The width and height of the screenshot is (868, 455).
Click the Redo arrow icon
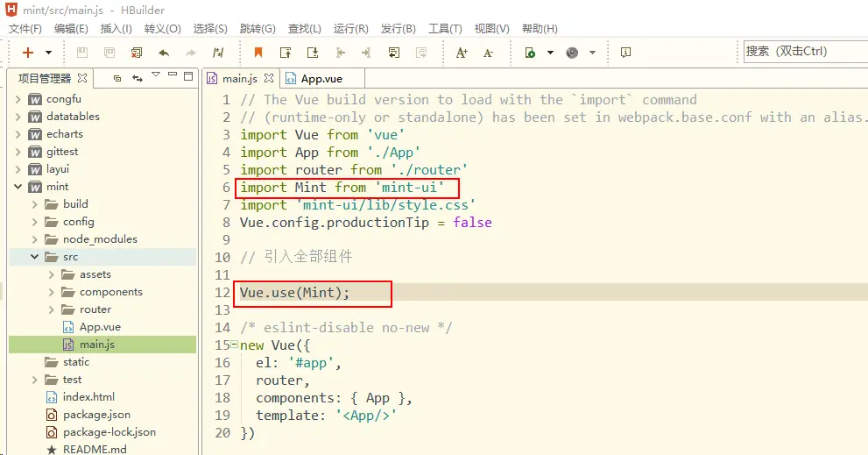(190, 53)
